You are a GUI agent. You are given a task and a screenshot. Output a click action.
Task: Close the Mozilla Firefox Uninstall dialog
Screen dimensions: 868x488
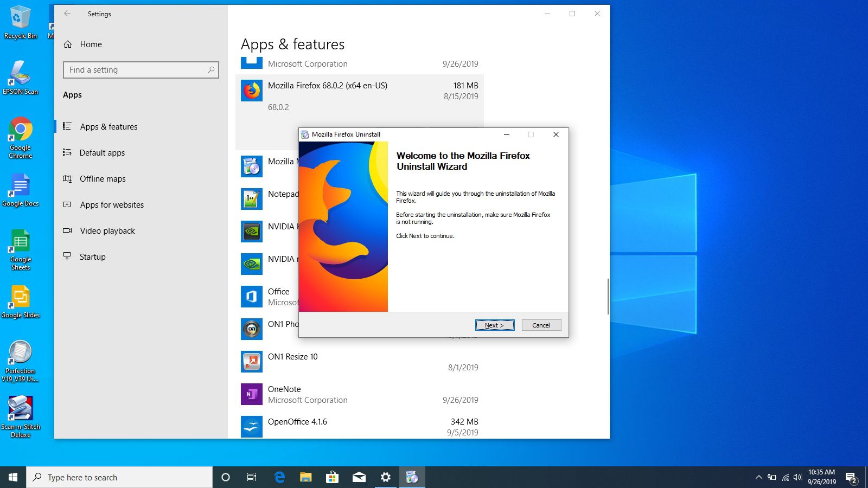click(556, 134)
